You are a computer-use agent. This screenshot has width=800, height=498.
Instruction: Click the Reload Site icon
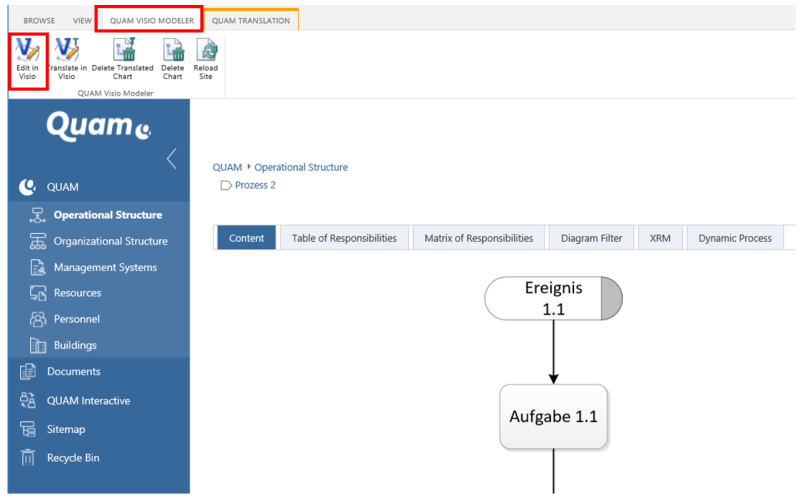(206, 51)
